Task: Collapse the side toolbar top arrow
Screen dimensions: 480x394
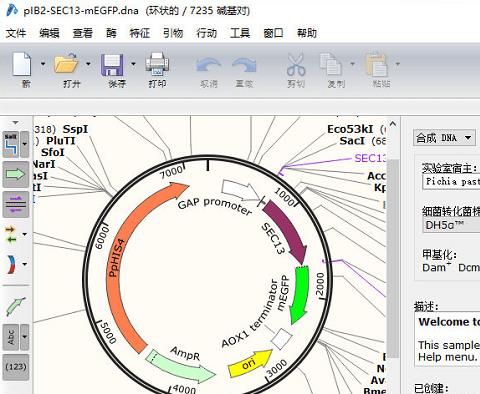Action: [x=16, y=122]
